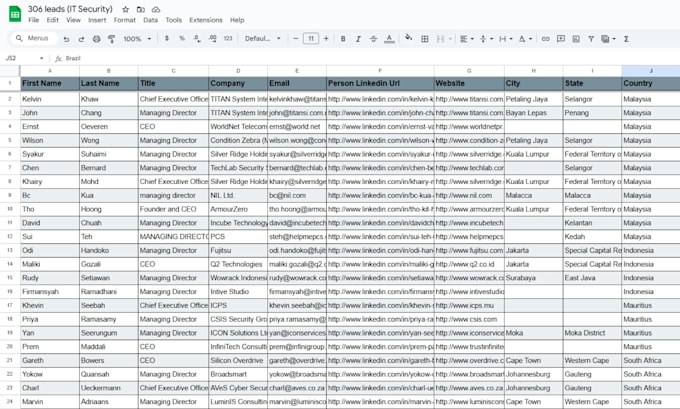The width and height of the screenshot is (680, 409).
Task: Open the Google Sheets home icon
Action: (15, 14)
